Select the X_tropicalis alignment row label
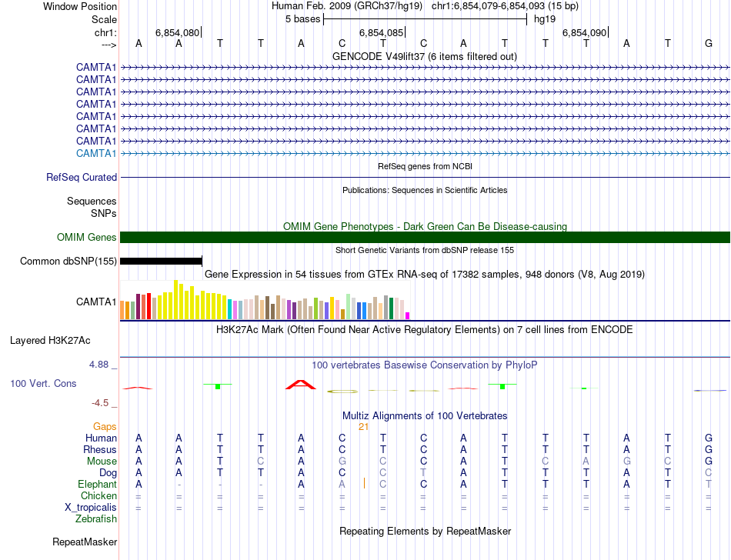Screen dimensions: 731x560 tap(91, 508)
